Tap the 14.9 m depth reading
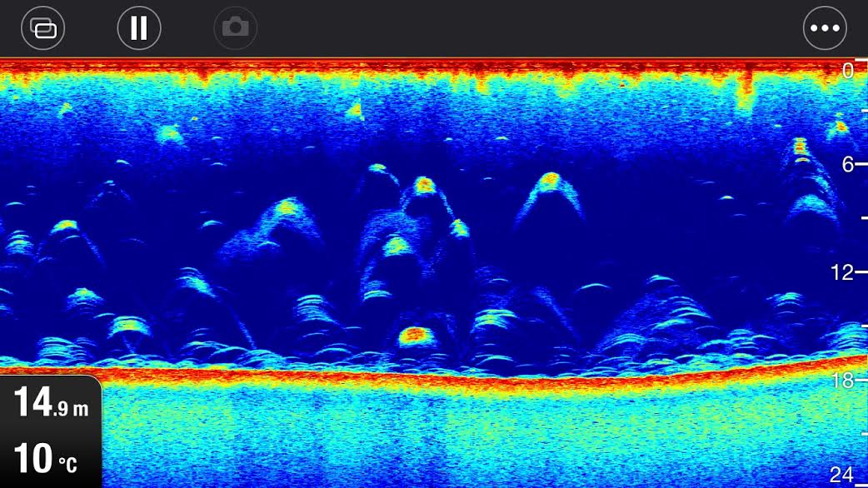 [x=50, y=405]
